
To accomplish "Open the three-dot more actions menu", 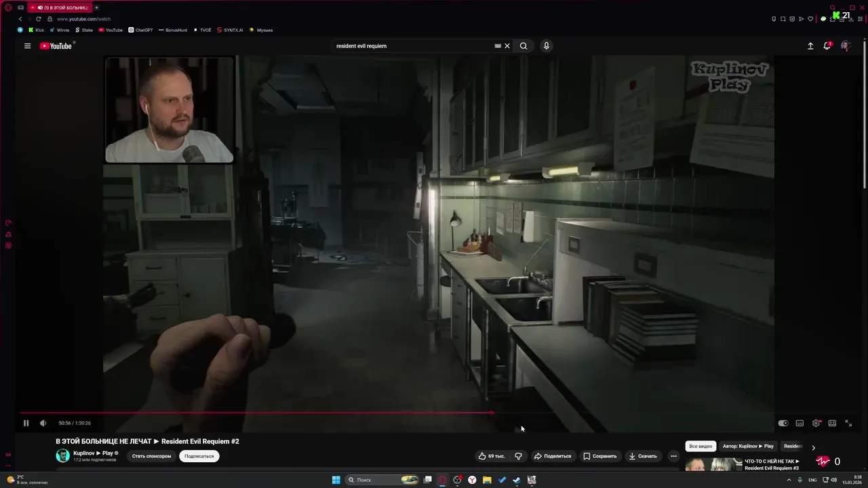I will point(673,456).
